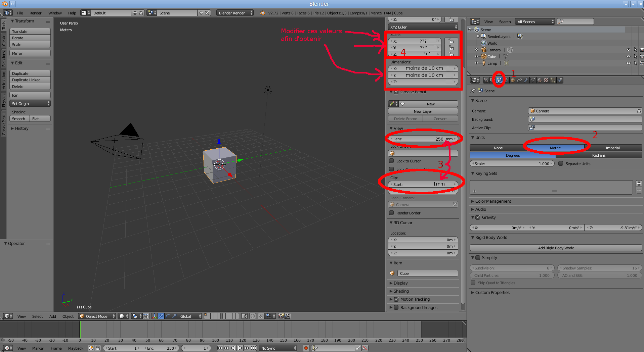Open the Object properties cube tab

point(513,80)
